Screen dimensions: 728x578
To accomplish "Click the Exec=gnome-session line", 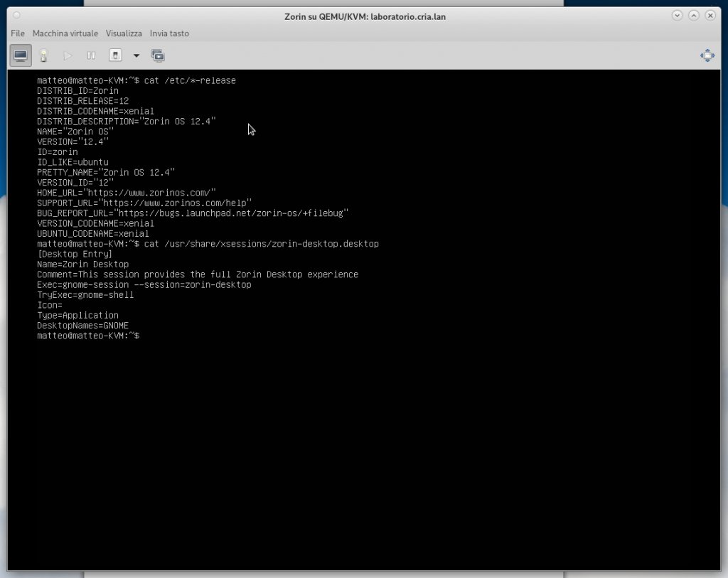I will (x=144, y=285).
